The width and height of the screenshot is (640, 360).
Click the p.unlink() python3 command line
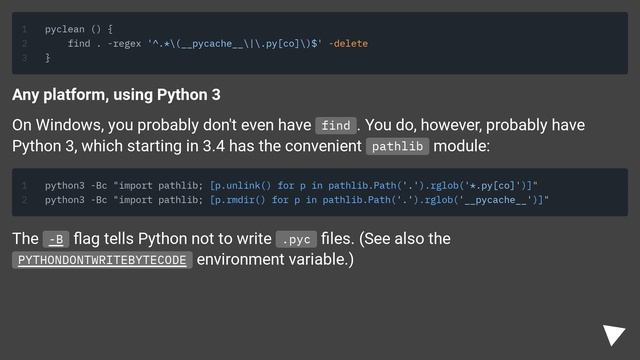[x=291, y=186]
